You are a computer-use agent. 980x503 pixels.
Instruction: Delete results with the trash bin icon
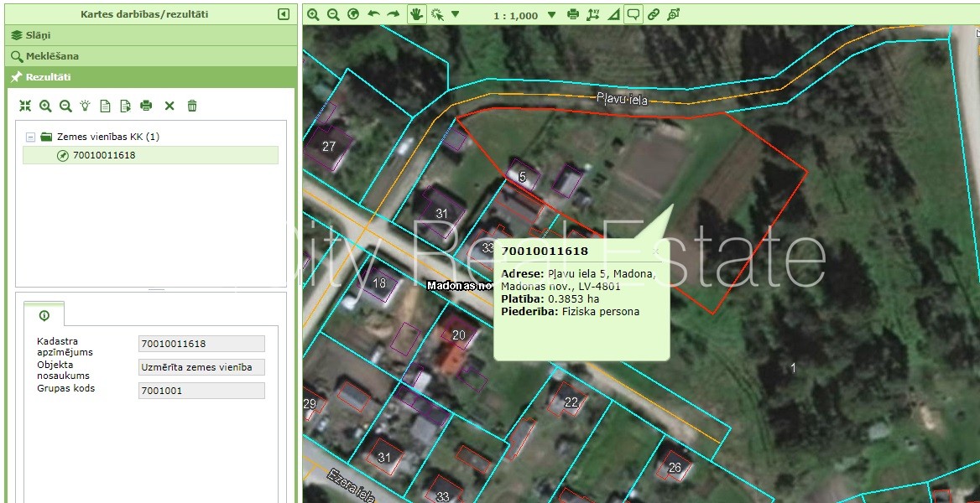pyautogui.click(x=192, y=106)
